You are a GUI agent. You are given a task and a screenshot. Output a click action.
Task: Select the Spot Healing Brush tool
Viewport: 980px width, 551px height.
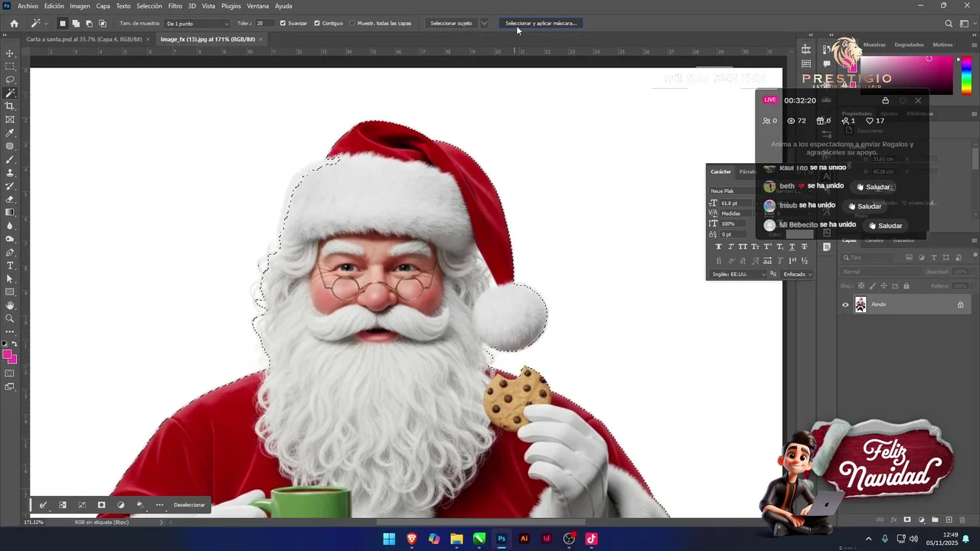(x=10, y=146)
